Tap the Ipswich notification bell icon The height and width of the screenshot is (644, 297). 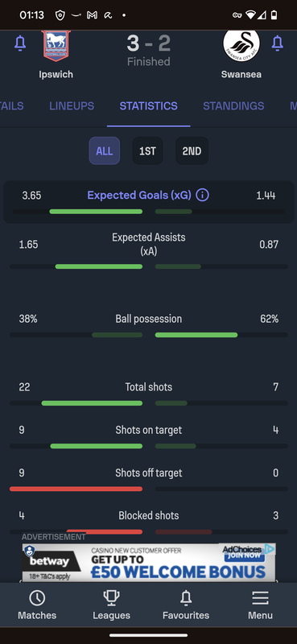tap(20, 43)
